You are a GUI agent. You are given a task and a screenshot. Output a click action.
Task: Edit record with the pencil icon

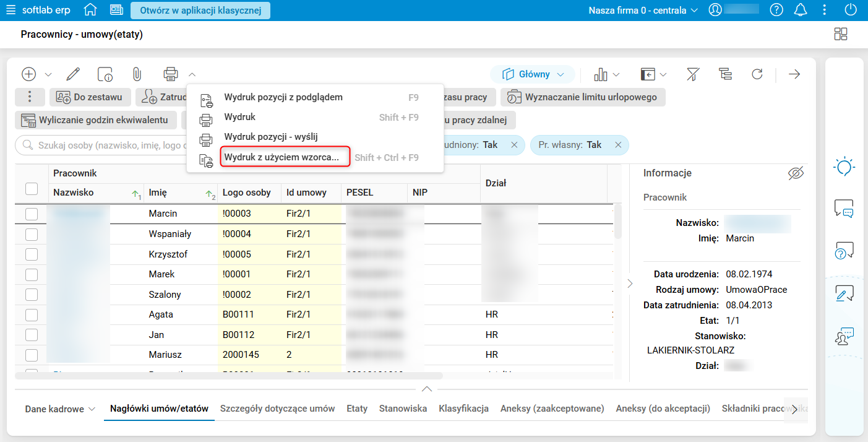tap(73, 74)
